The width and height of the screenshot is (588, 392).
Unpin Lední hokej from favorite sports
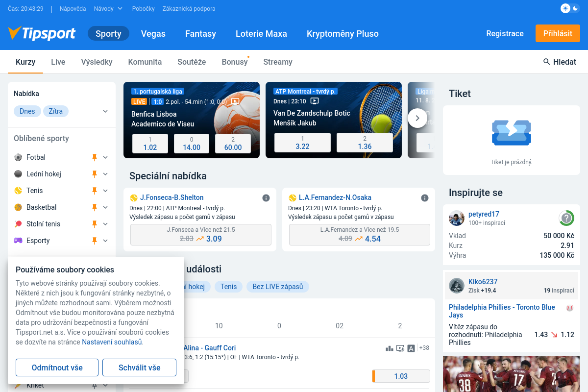pos(95,174)
